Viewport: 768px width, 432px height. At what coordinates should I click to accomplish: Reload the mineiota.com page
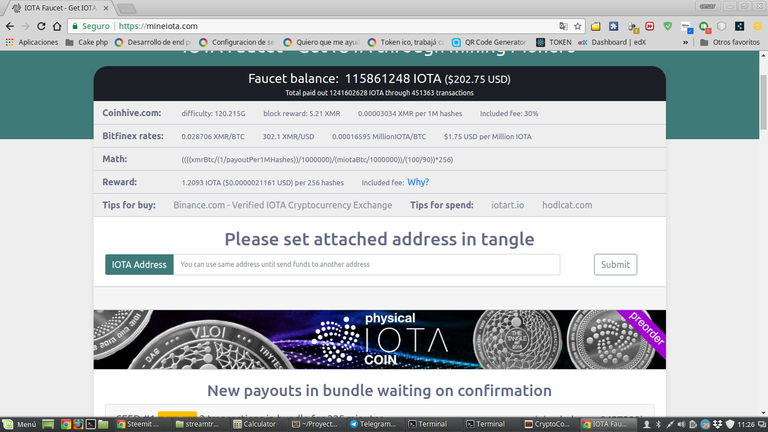(41, 26)
